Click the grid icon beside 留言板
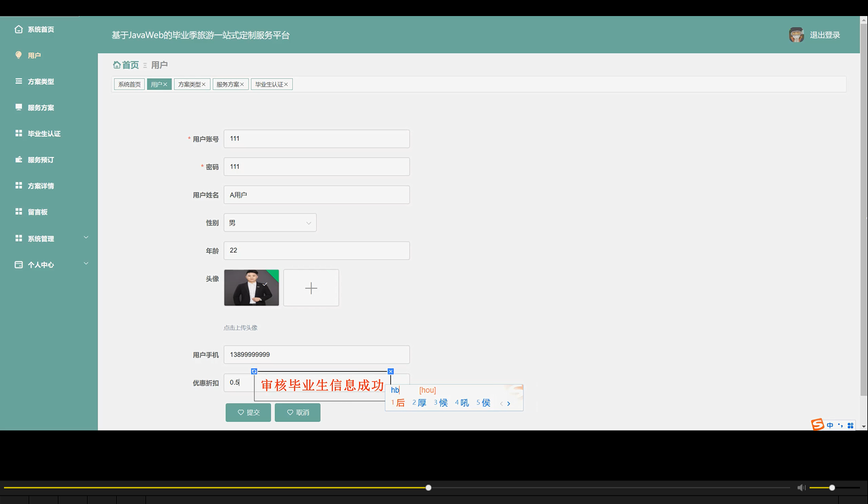The height and width of the screenshot is (504, 868). click(19, 211)
